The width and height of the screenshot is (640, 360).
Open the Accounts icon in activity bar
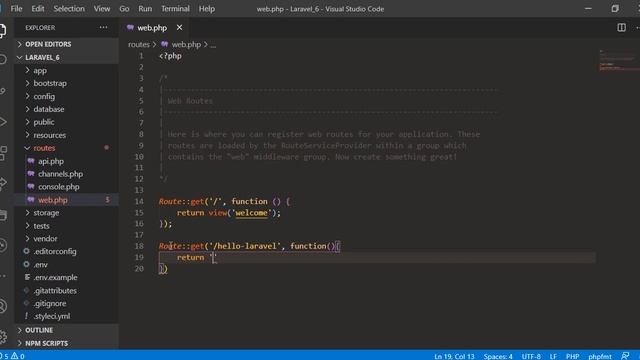click(2, 306)
